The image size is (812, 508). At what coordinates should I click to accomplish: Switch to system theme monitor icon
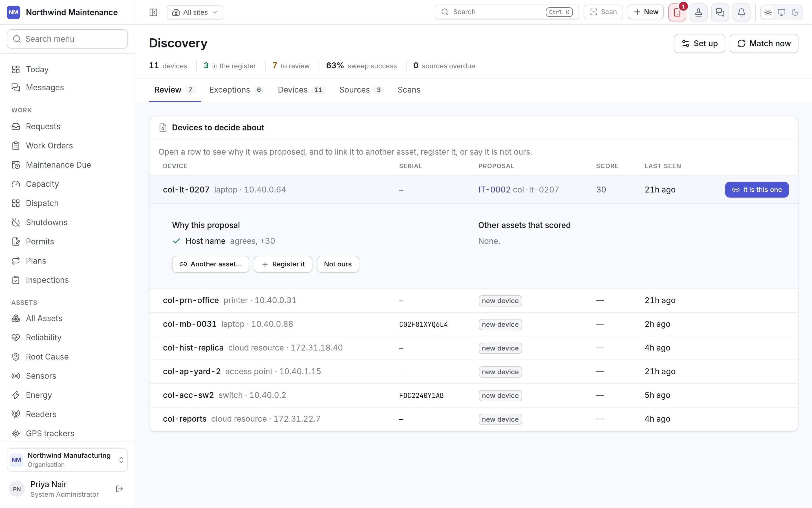click(782, 12)
